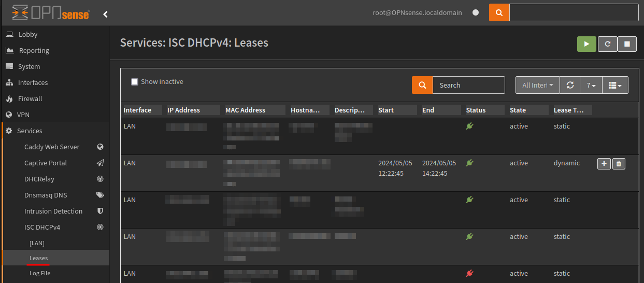Screen dimensions: 644x283
Task: Restart the DHCPv4 service
Action: pyautogui.click(x=607, y=44)
